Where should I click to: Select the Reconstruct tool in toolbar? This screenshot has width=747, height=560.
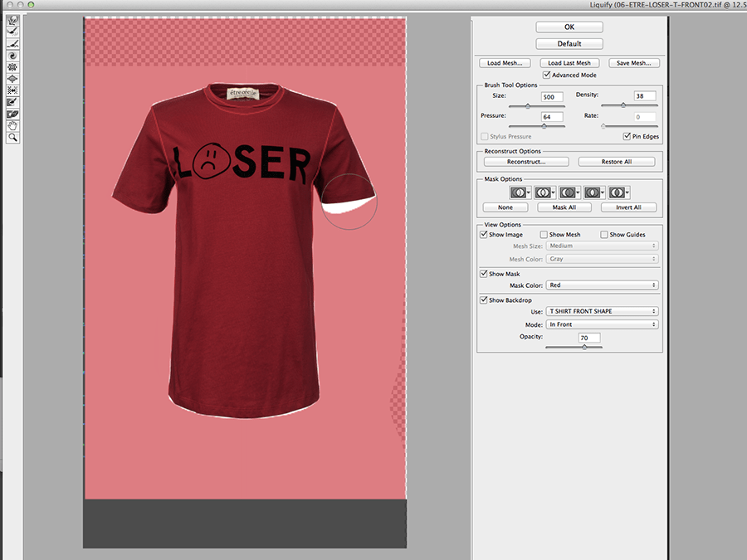(x=12, y=31)
